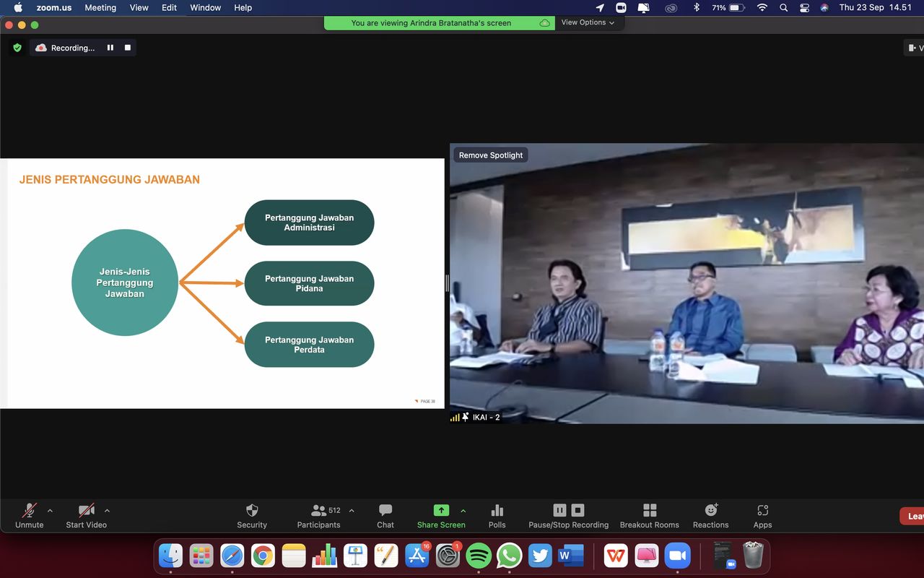
Task: Open the Meeting menu
Action: (100, 7)
